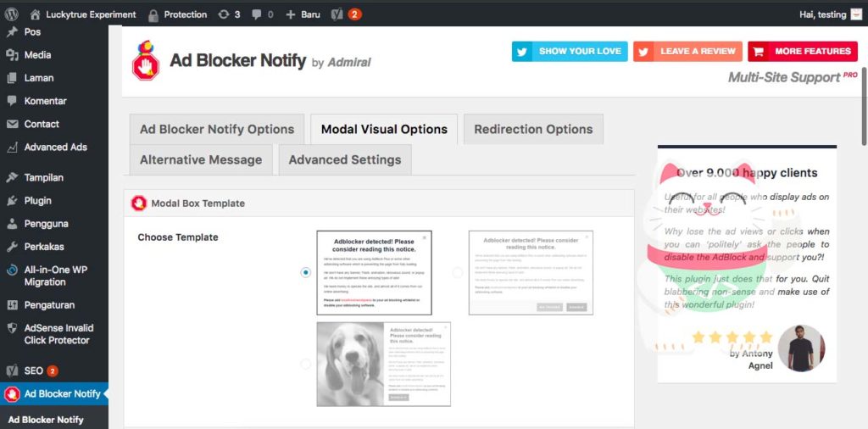Image resolution: width=868 pixels, height=429 pixels.
Task: Click the Plugin plug icon in sidebar
Action: coord(12,200)
